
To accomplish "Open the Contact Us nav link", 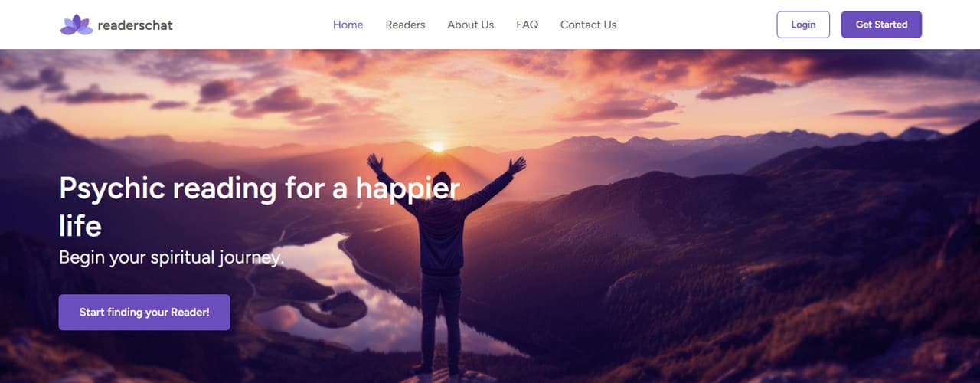I will tap(588, 25).
